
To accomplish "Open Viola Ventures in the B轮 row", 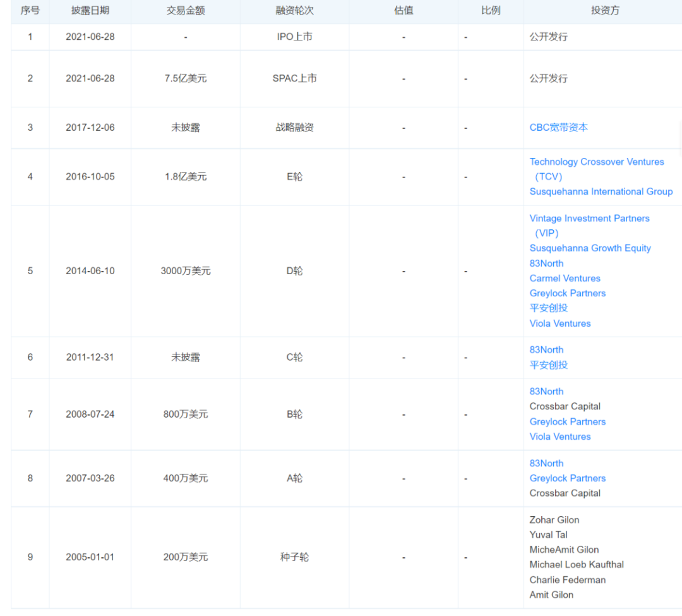I will click(x=559, y=437).
